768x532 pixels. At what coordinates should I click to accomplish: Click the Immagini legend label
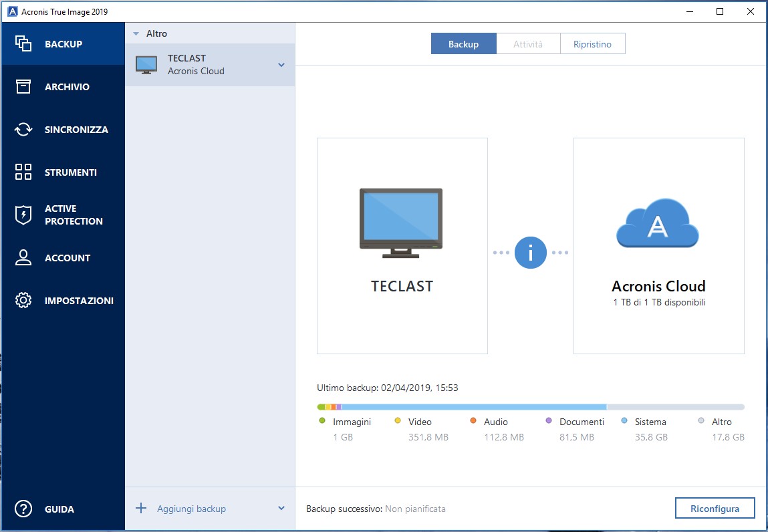point(352,422)
